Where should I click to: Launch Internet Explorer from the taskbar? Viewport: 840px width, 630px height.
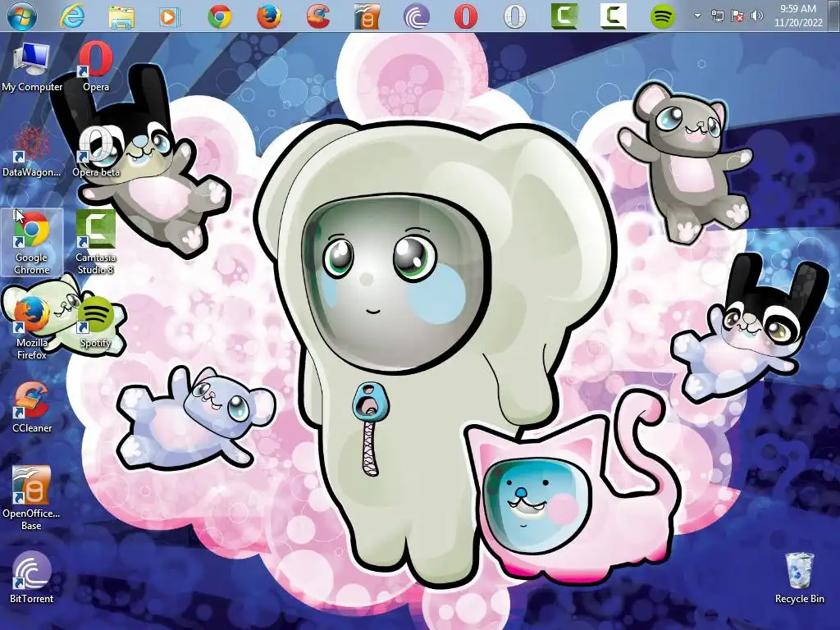pos(72,16)
